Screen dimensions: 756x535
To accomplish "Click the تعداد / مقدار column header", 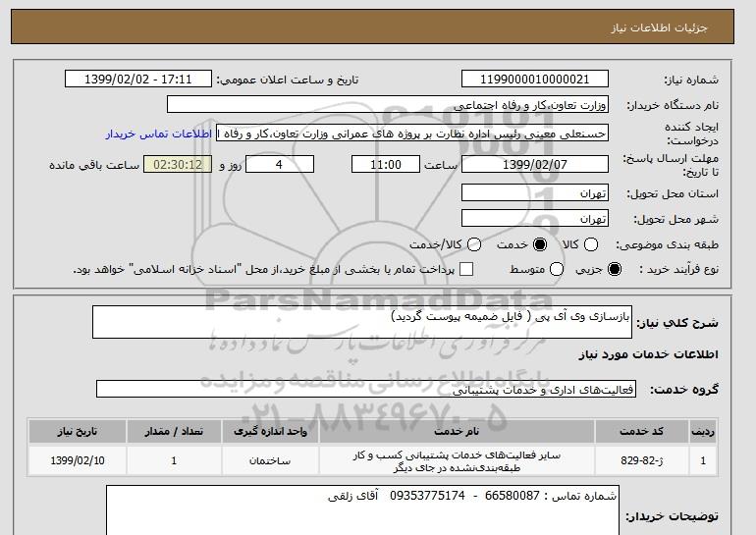I will pyautogui.click(x=174, y=431).
